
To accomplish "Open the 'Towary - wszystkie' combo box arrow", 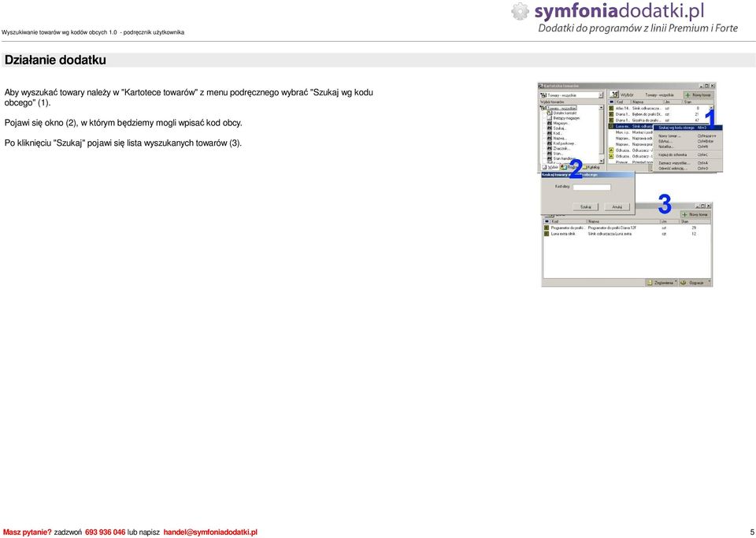I will [x=601, y=95].
